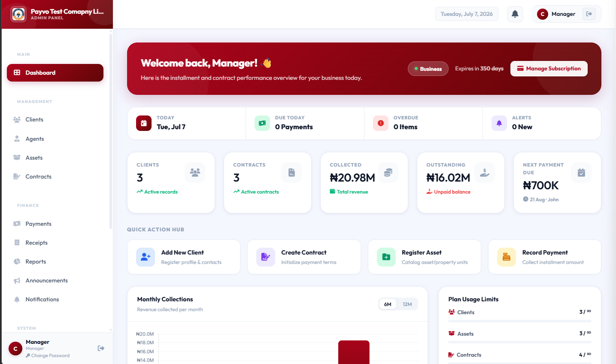
Task: Open Receipts in the sidebar
Action: 55,243
